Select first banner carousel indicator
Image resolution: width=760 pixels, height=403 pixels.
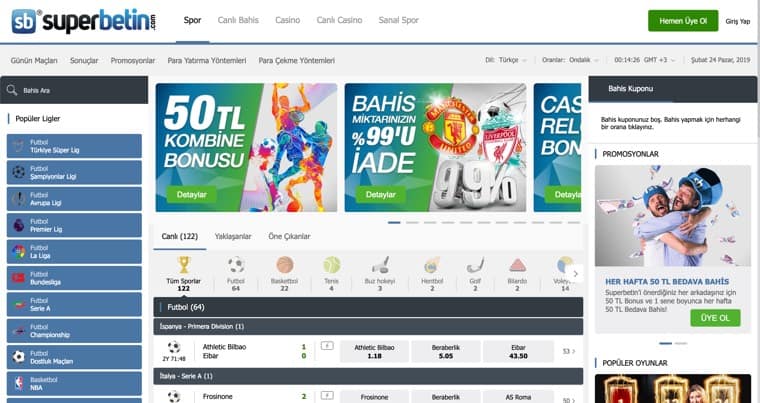point(394,223)
